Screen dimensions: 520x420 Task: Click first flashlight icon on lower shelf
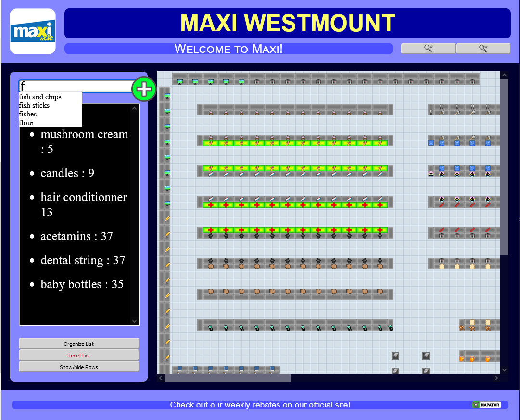pos(211,328)
